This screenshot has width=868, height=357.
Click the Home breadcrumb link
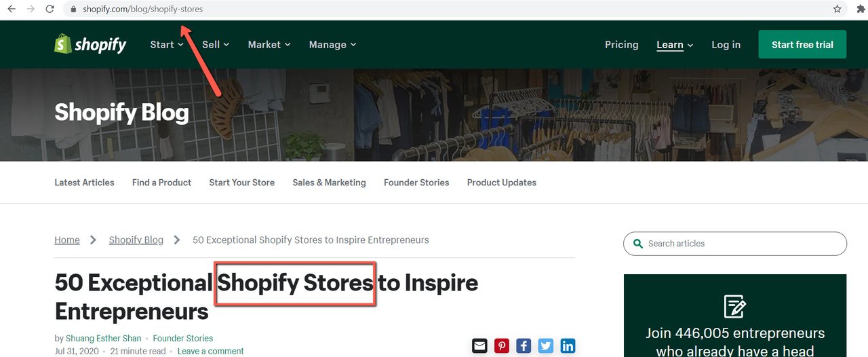(67, 240)
